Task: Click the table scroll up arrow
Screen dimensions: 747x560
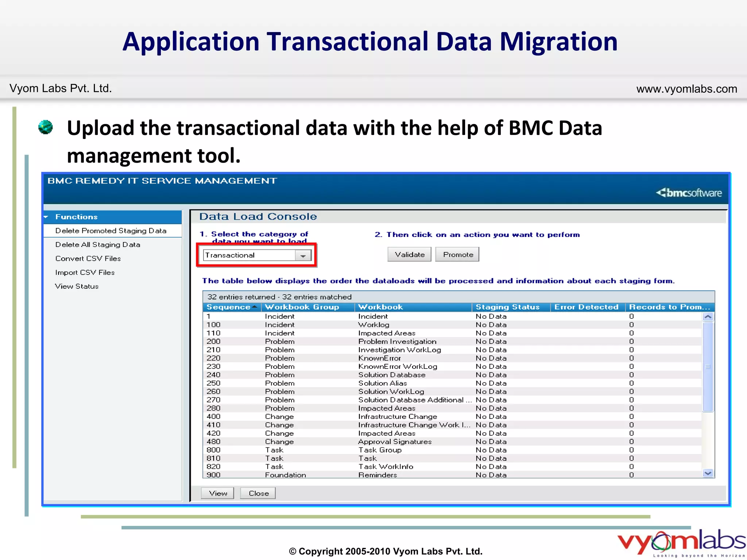Action: pos(708,317)
